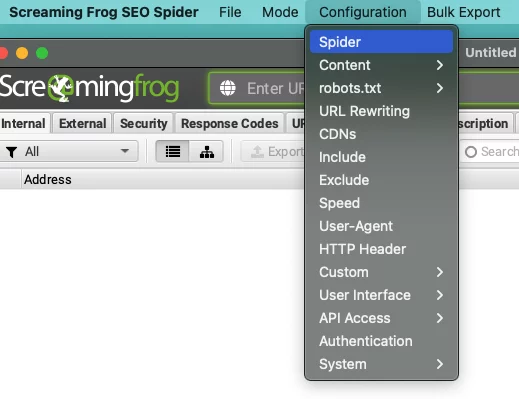Viewport: 519px width, 399px height.
Task: Choose URL Rewriting menu item
Action: tap(381, 111)
